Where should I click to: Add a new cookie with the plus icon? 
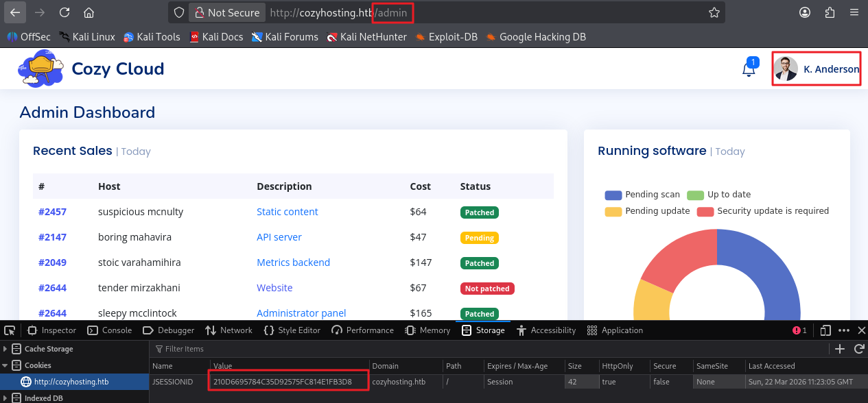[x=839, y=349]
